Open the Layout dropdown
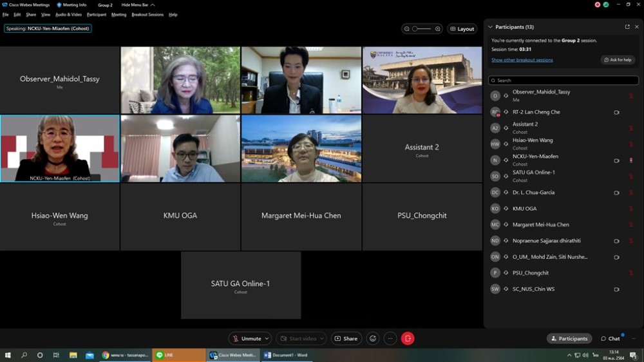Screen dimensions: 644x362 (x=462, y=29)
